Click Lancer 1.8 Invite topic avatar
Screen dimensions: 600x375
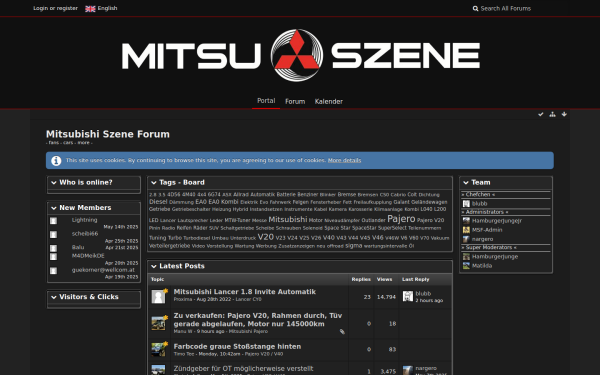point(158,297)
